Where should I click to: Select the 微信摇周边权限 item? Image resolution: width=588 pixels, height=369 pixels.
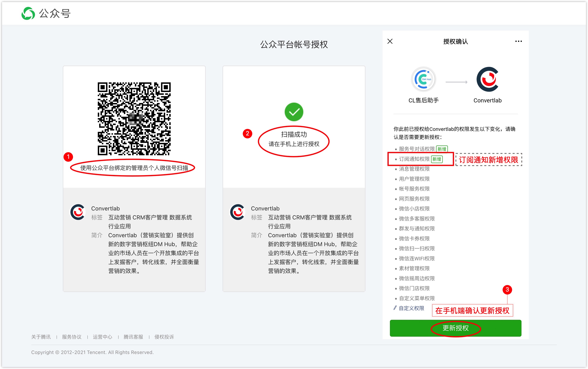(x=417, y=278)
